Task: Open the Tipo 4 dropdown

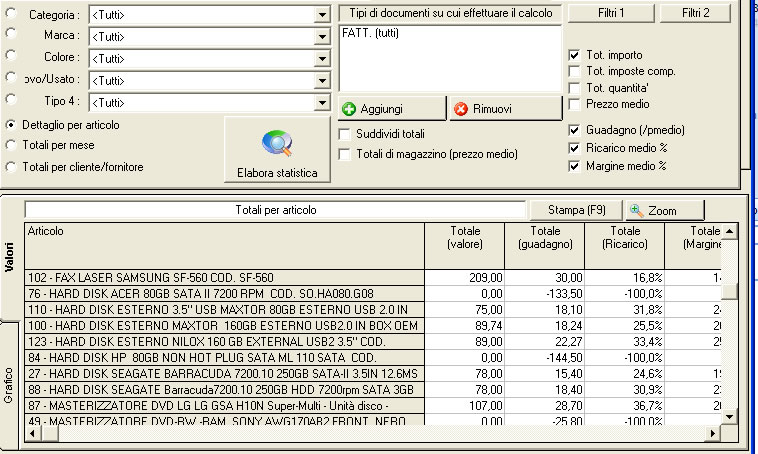Action: click(322, 103)
